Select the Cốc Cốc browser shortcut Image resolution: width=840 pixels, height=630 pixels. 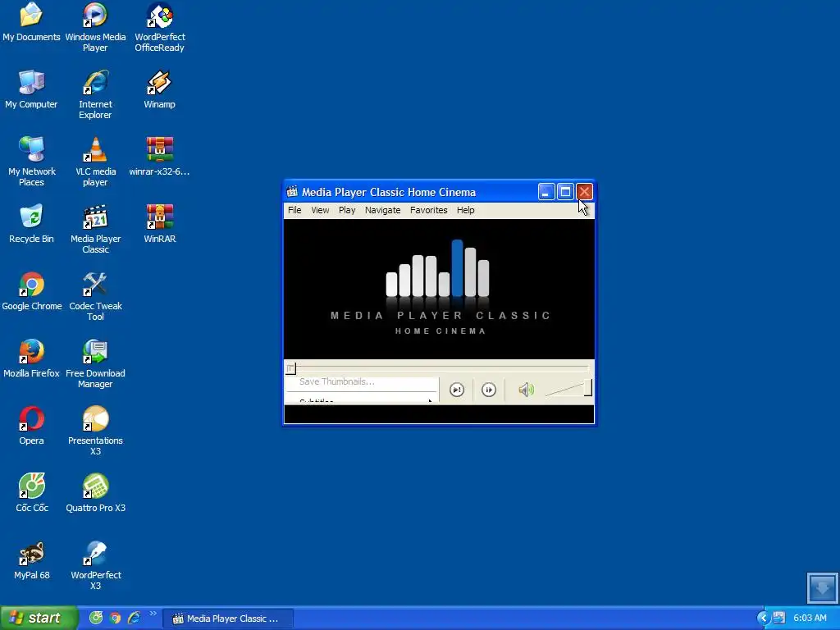pos(31,493)
